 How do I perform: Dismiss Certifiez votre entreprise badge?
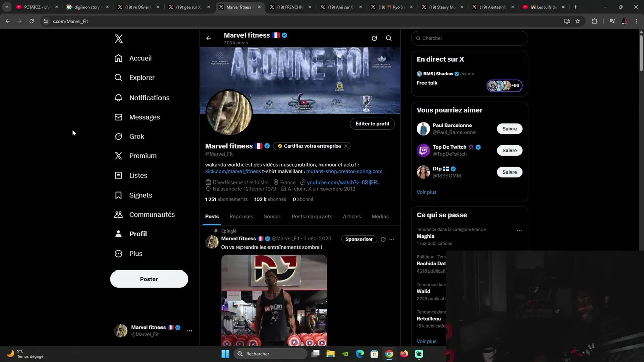click(x=346, y=146)
